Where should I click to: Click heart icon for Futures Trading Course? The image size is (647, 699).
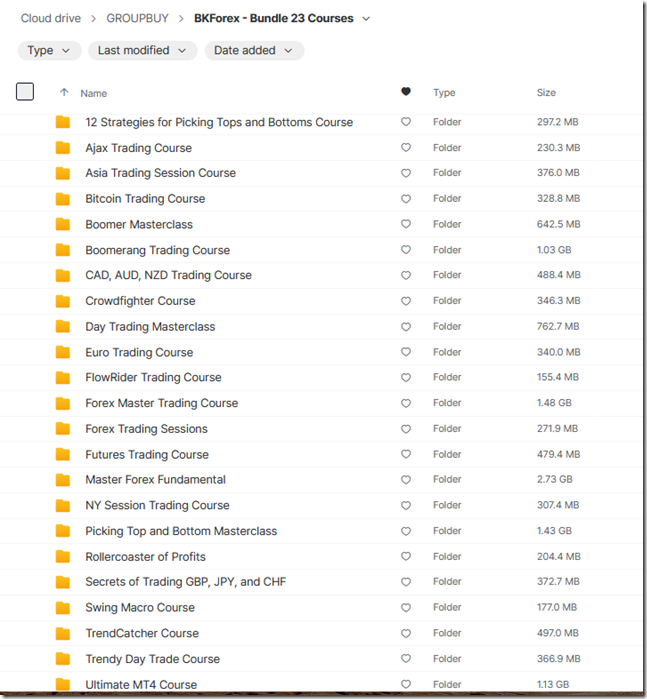(x=406, y=454)
